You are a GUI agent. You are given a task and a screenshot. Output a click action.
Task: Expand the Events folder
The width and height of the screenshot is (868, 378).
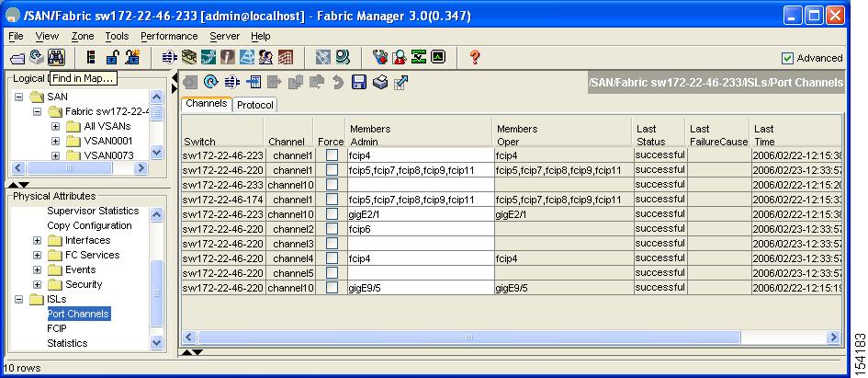(37, 269)
